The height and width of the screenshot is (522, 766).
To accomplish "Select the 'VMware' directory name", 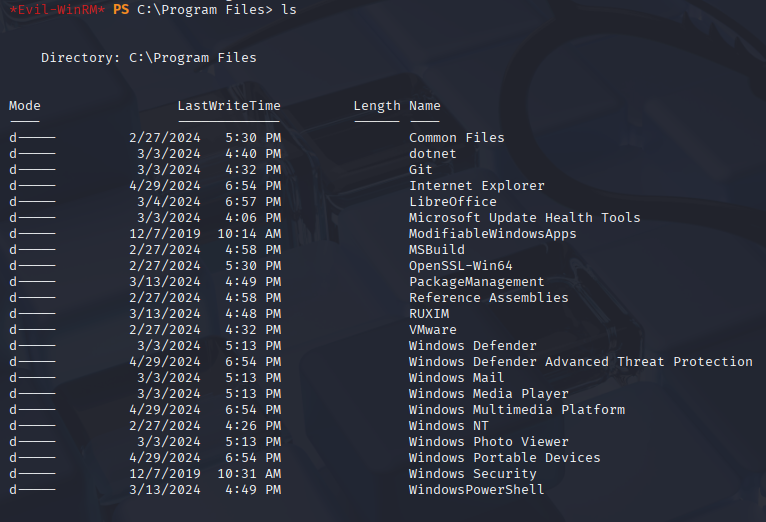I will click(x=432, y=330).
